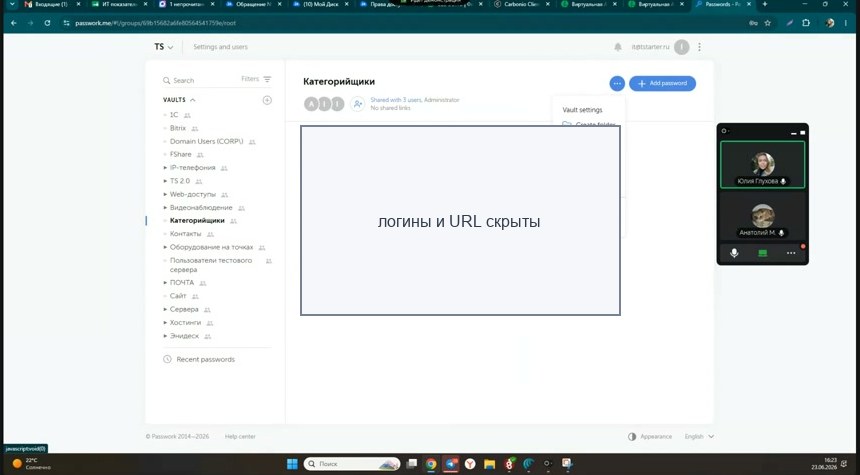Expand the ПОЧТА vault
860x475 pixels.
165,282
